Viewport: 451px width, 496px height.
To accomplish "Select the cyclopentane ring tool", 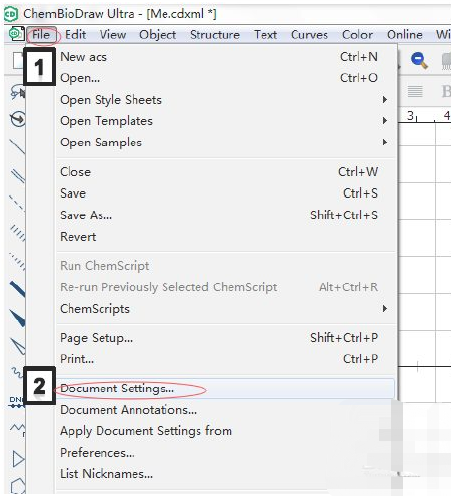I will [18, 487].
